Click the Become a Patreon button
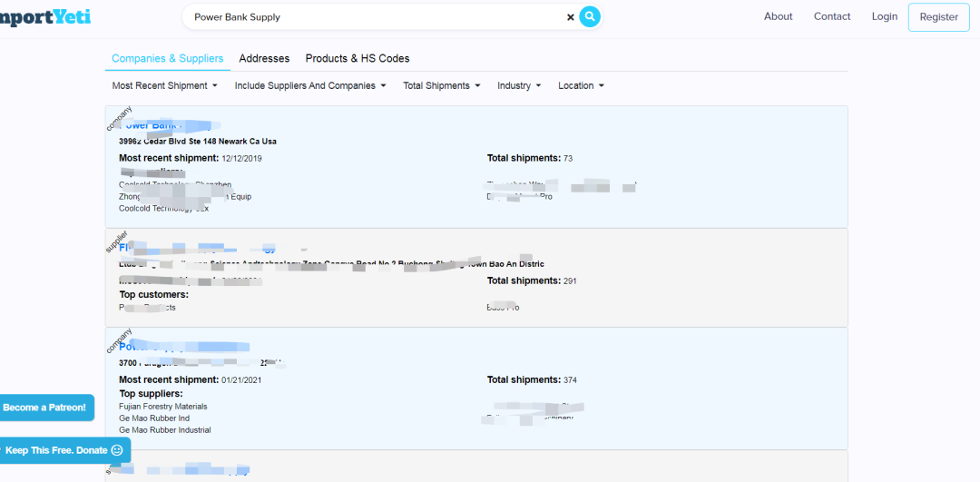Screen dimensions: 980x482 (45, 408)
